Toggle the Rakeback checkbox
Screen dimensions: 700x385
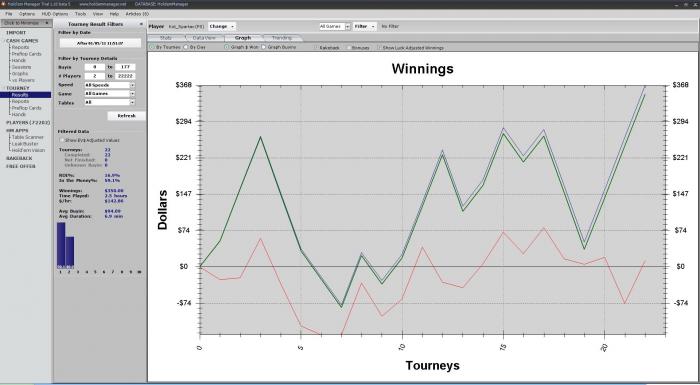pyautogui.click(x=316, y=47)
